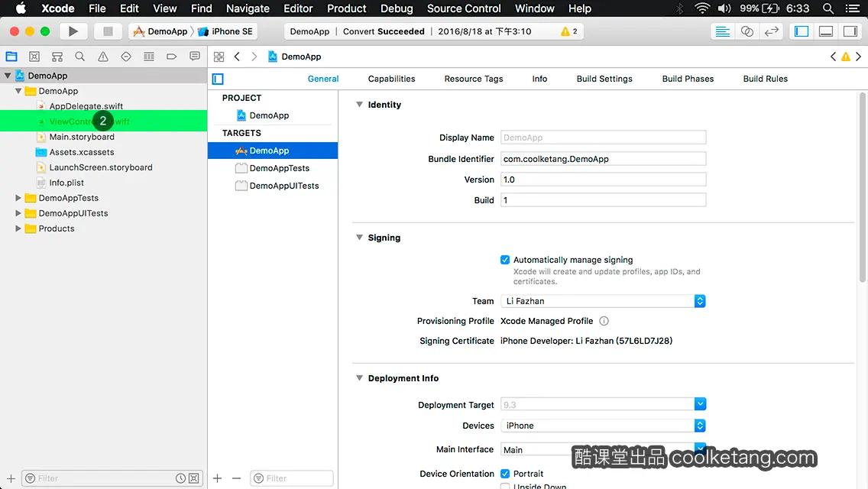
Task: Select the DemoAppTests target
Action: 273,168
